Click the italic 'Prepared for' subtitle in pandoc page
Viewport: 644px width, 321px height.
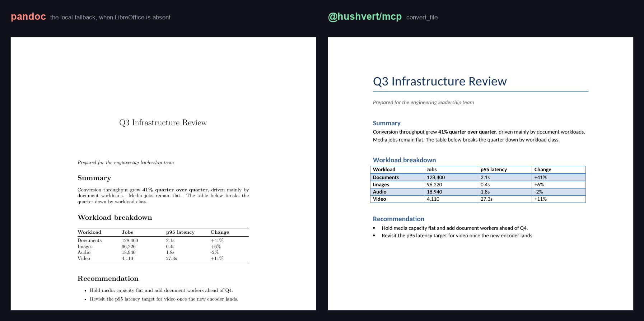click(126, 163)
